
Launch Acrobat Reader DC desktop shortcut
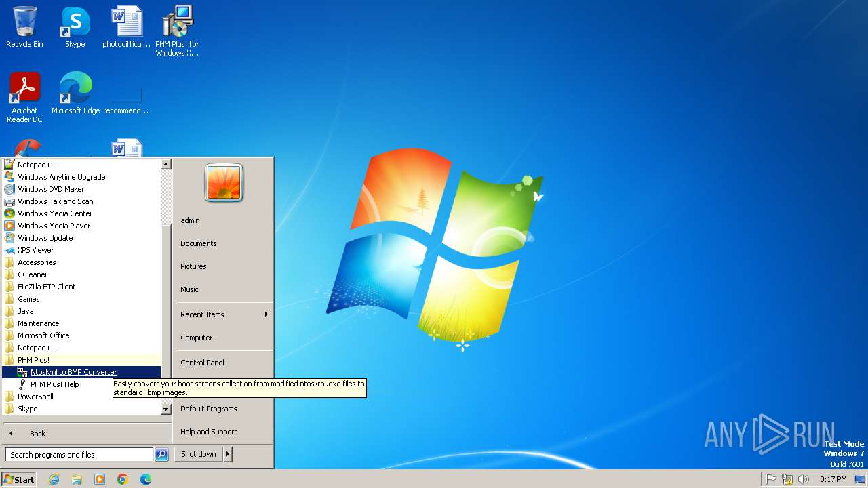click(24, 98)
